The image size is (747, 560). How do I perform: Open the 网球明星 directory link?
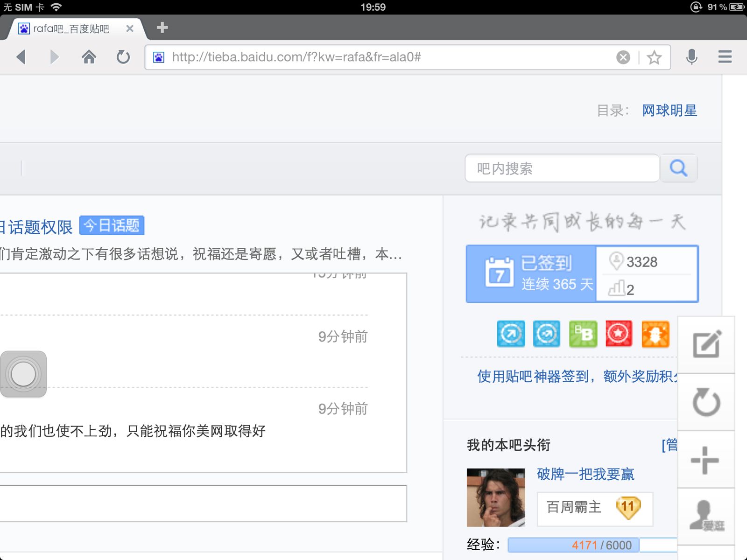[x=669, y=111]
